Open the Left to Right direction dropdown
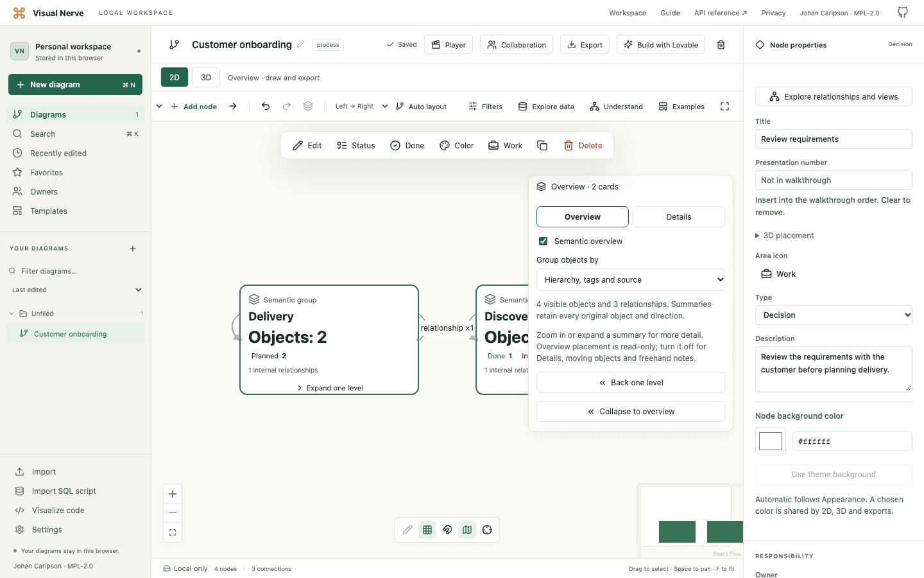 click(361, 107)
